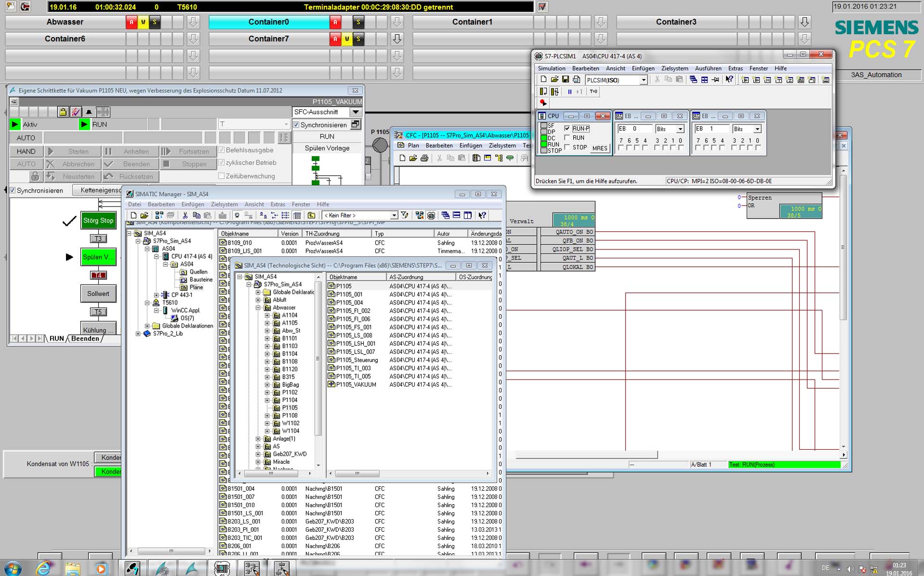Open PLCSIM Simulation menu
The width and height of the screenshot is (924, 576).
[x=552, y=68]
